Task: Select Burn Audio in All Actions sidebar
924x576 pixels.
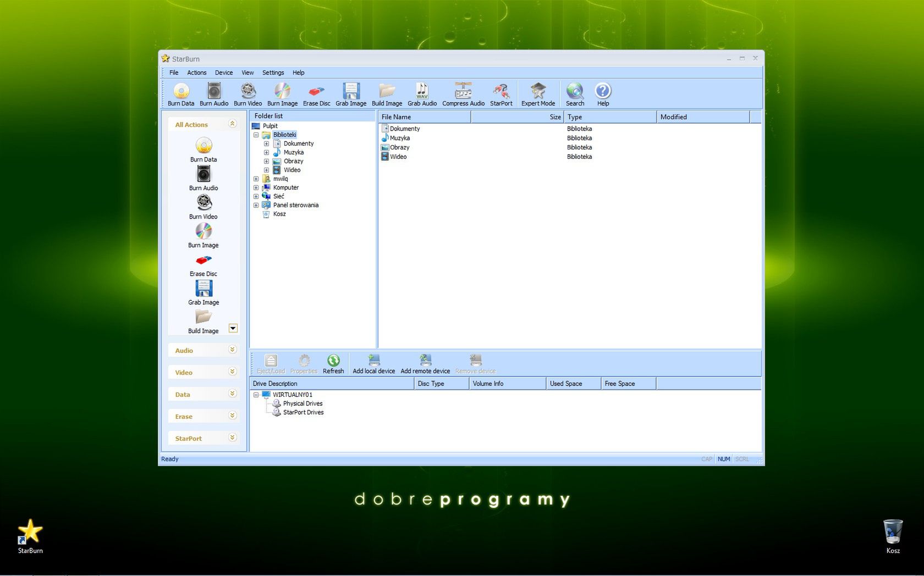Action: [204, 178]
